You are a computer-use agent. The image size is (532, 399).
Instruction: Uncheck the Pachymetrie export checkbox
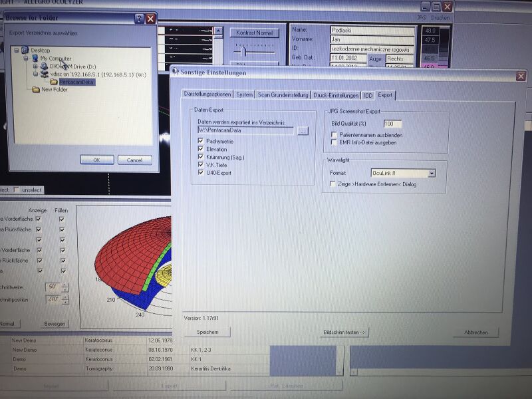201,142
